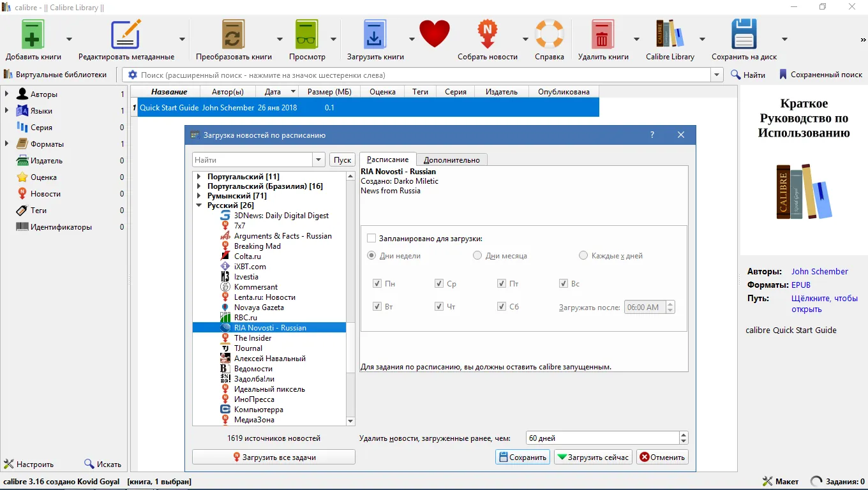868x490 pixels.
Task: Expand the Авторы category arrow
Action: pyautogui.click(x=7, y=94)
